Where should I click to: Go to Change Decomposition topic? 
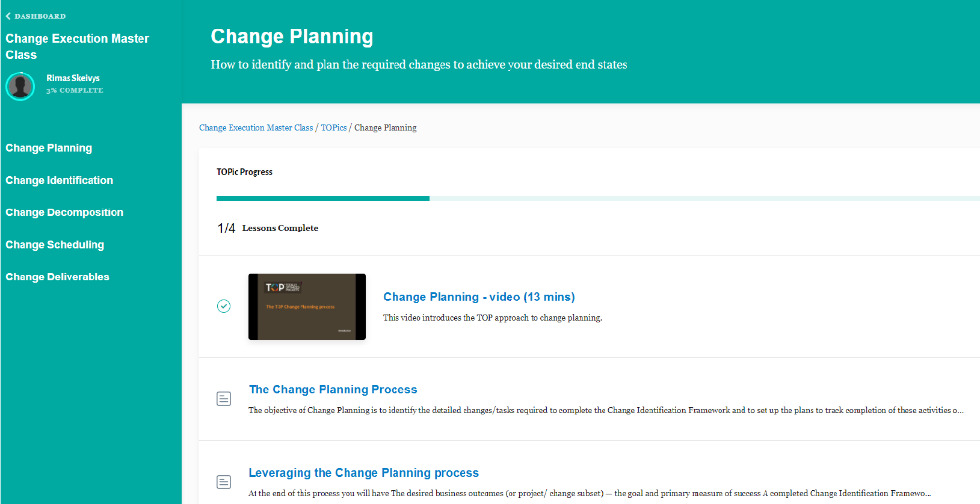pyautogui.click(x=64, y=212)
